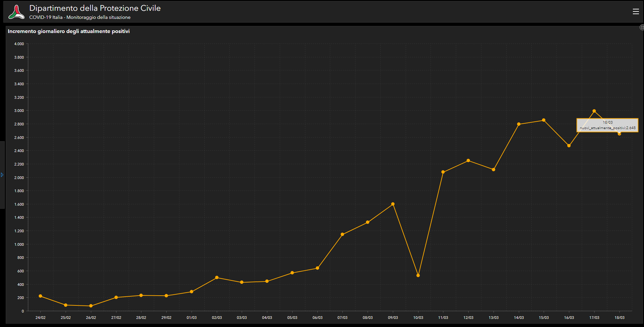Collapse the chart with the shrink icon
Viewport: 644px width, 327px height.
[642, 27]
